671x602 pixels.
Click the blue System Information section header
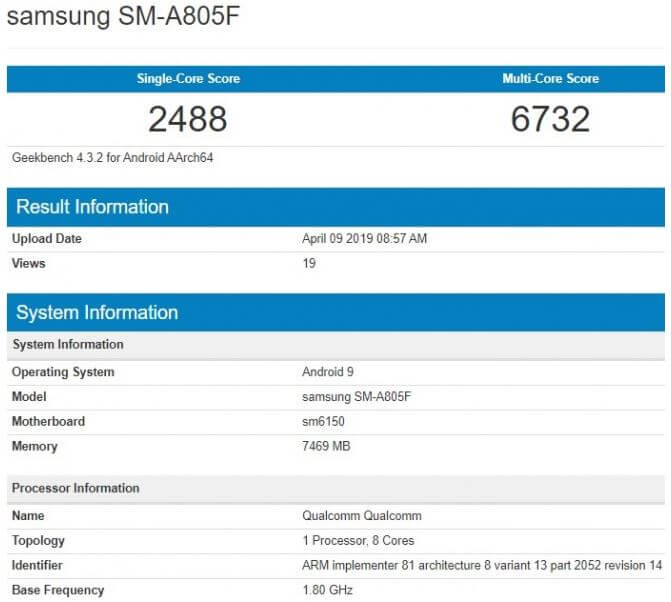[336, 313]
